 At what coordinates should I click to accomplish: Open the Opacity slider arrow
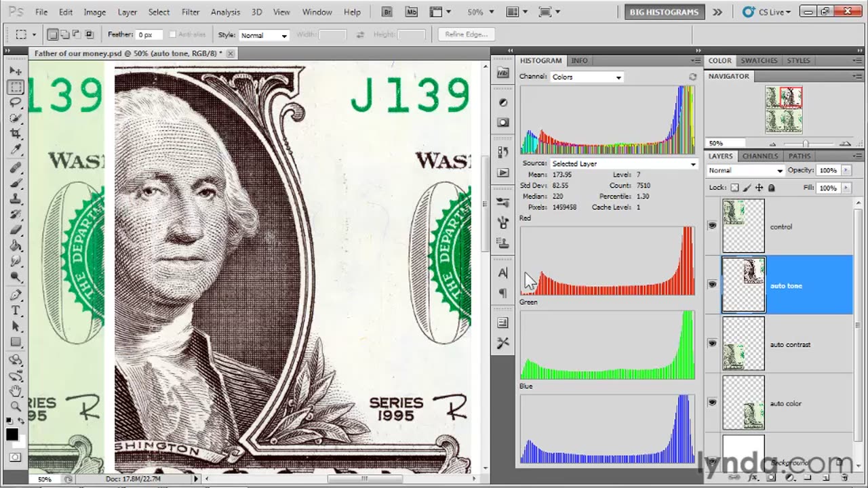[x=846, y=170]
